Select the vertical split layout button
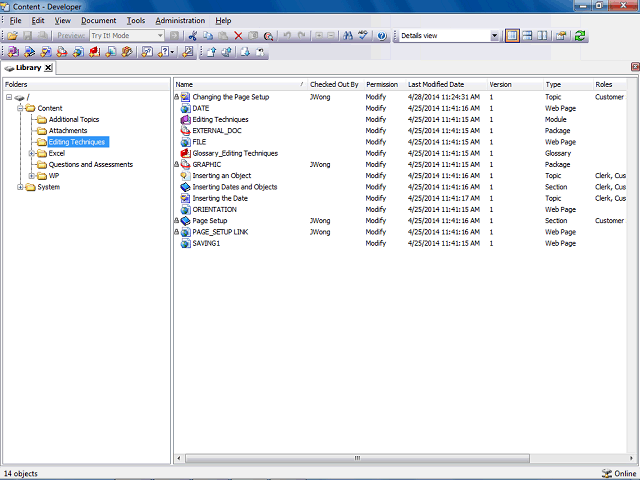Image resolution: width=640 pixels, height=480 pixels. pyautogui.click(x=542, y=36)
